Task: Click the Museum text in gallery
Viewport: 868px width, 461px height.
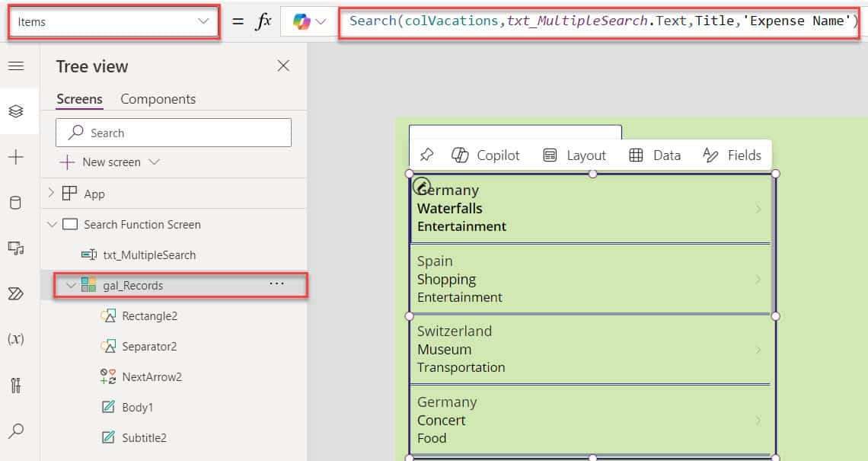Action: 444,350
